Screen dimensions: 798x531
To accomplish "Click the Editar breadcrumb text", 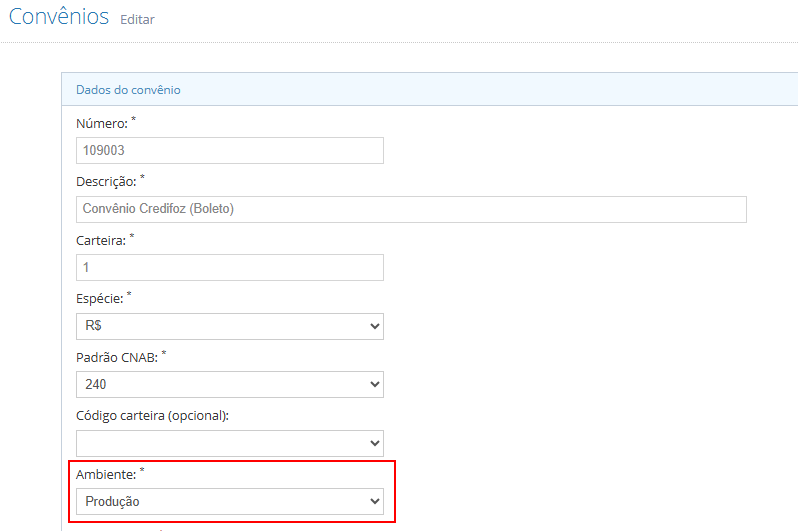I will [137, 19].
